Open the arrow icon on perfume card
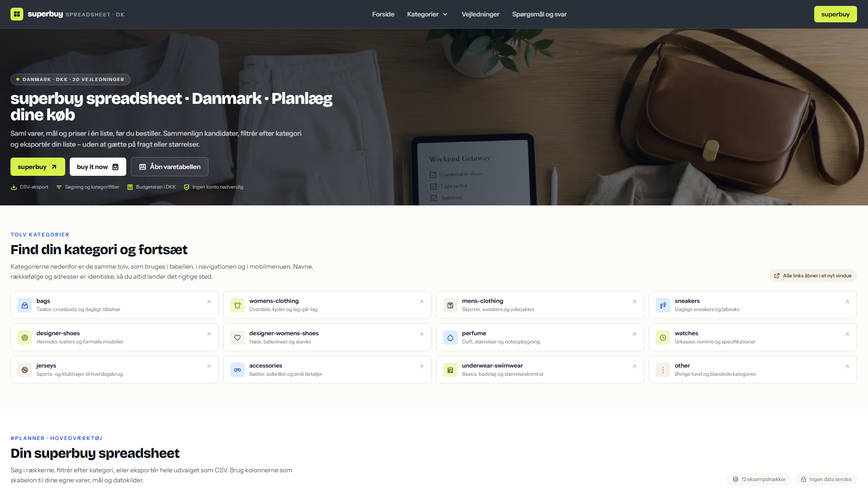Image resolution: width=868 pixels, height=491 pixels. [634, 334]
